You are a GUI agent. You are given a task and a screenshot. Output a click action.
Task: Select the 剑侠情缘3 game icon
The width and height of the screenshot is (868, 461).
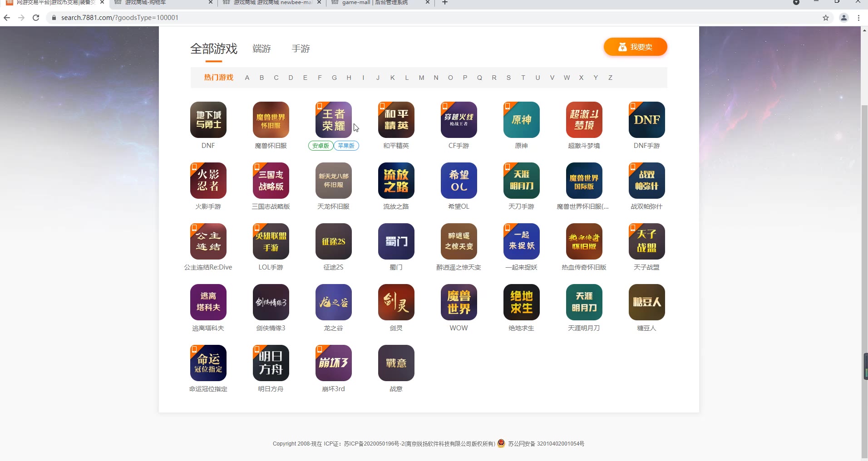click(271, 302)
